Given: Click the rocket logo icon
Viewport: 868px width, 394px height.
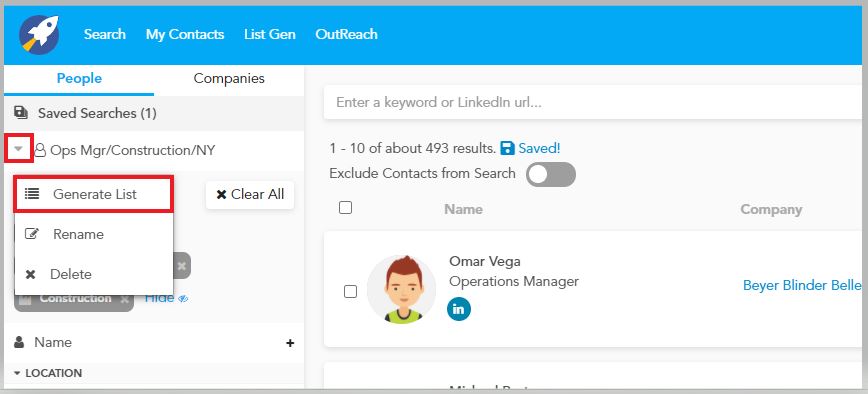Looking at the screenshot, I should 39,34.
